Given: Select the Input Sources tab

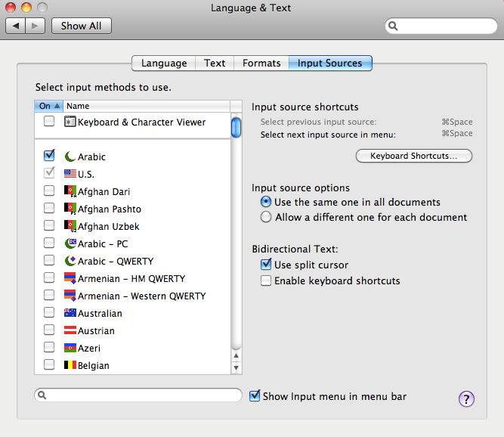Looking at the screenshot, I should click(330, 63).
